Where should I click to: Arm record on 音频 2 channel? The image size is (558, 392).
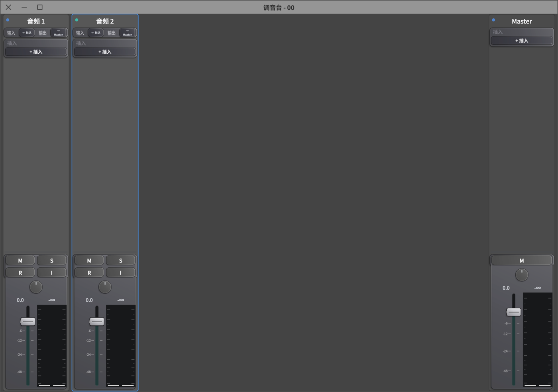[89, 273]
